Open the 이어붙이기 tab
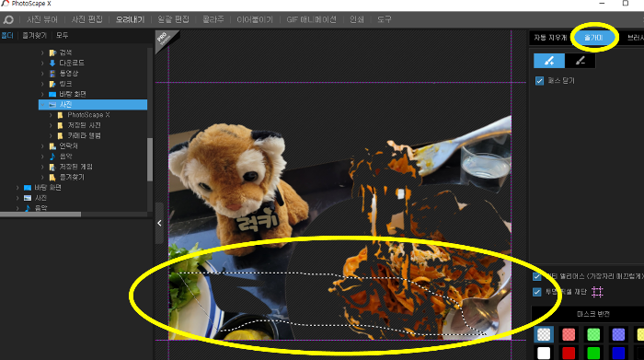644x360 pixels. (255, 19)
